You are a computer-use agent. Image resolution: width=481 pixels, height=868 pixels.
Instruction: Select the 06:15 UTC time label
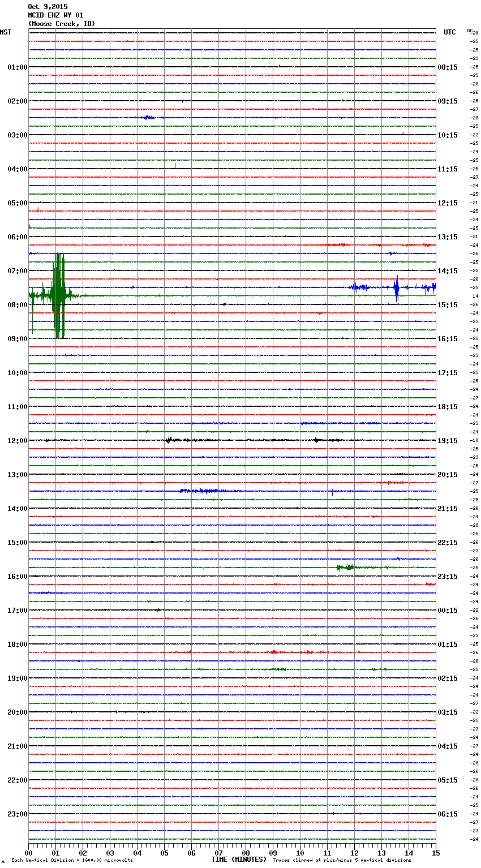click(448, 814)
